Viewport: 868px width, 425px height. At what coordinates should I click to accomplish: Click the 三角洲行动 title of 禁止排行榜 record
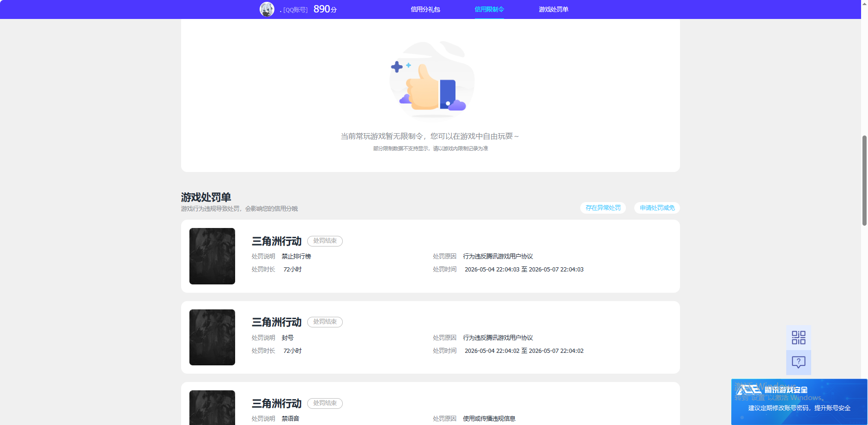(x=276, y=241)
